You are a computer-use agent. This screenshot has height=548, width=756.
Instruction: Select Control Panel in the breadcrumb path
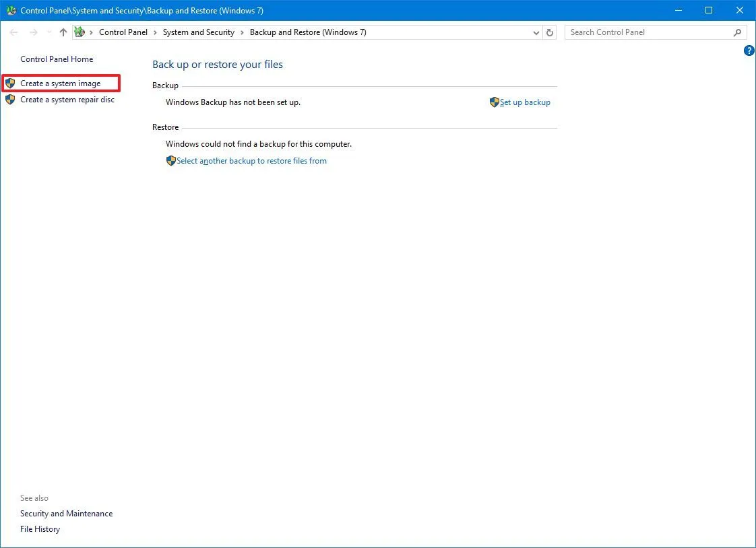click(123, 32)
